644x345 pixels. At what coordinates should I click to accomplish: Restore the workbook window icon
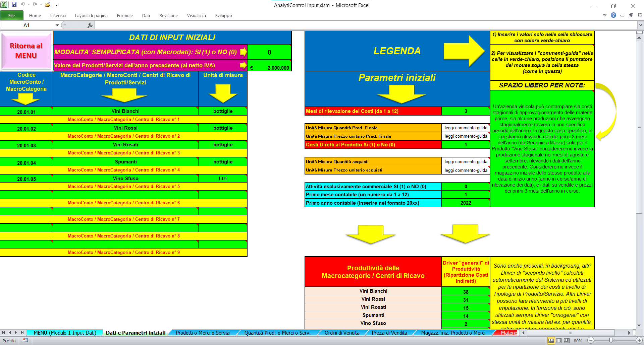[631, 15]
